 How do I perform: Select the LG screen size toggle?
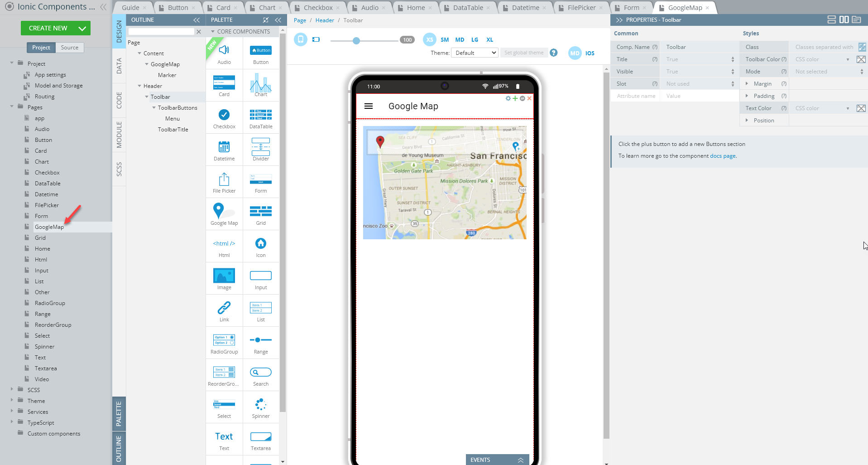[x=475, y=40]
